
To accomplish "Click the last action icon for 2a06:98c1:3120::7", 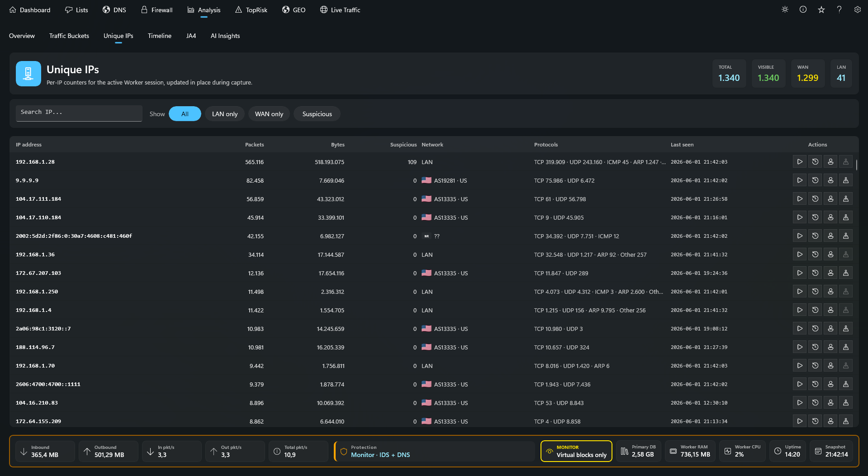I will coord(846,329).
